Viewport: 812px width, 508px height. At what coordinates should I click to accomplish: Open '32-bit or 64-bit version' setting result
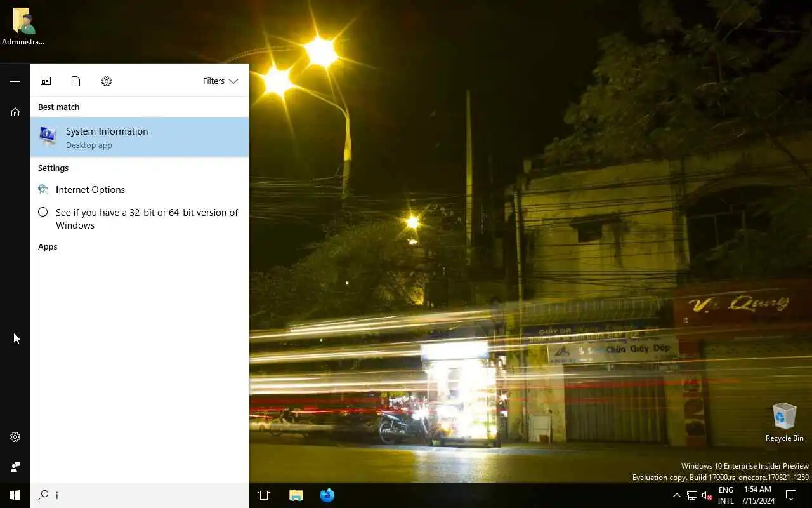pyautogui.click(x=140, y=218)
